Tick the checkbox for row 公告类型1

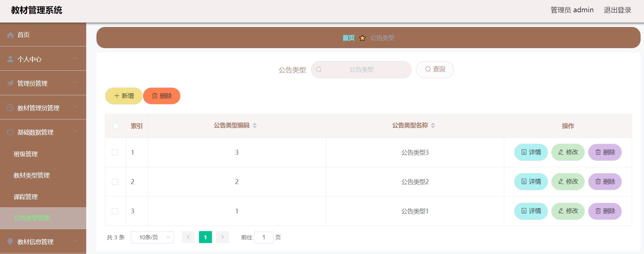115,211
